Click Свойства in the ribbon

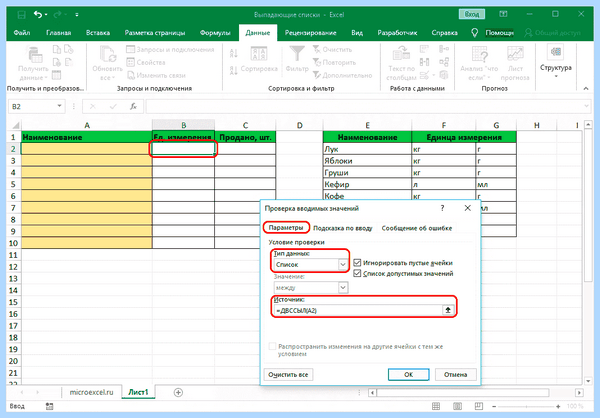(x=146, y=62)
